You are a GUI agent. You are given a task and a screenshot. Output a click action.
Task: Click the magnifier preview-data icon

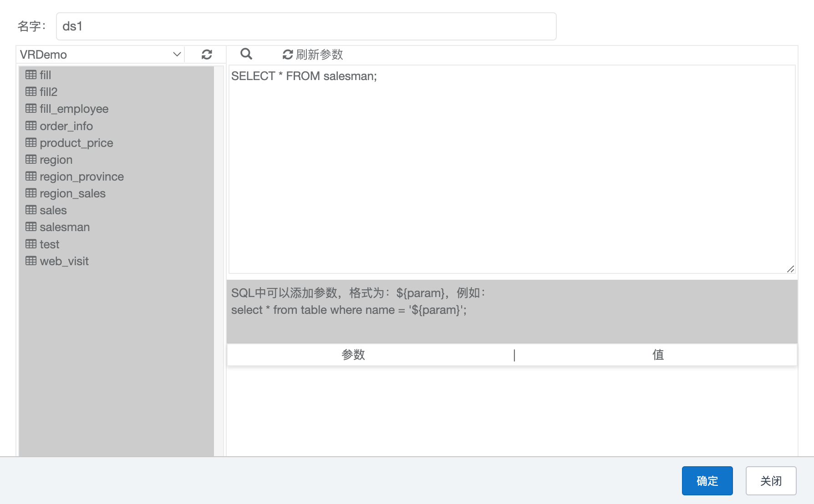(x=246, y=54)
